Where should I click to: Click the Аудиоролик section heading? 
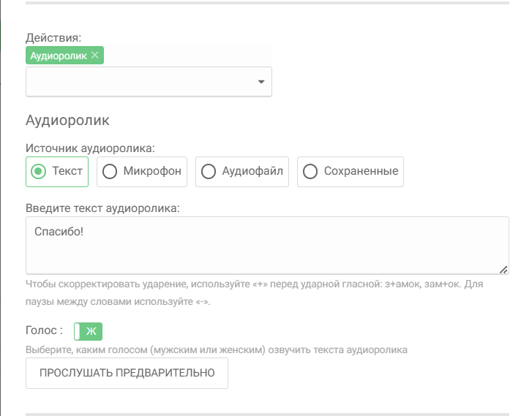click(x=67, y=120)
